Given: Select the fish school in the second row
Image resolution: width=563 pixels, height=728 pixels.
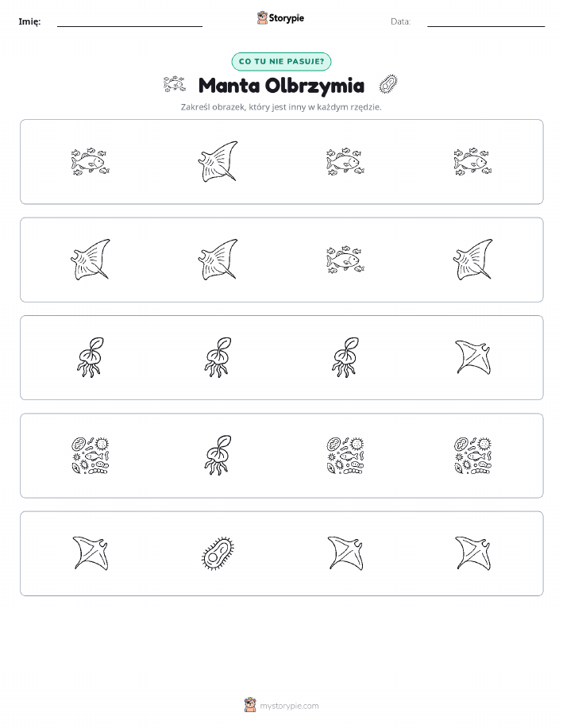Looking at the screenshot, I should pos(345,260).
